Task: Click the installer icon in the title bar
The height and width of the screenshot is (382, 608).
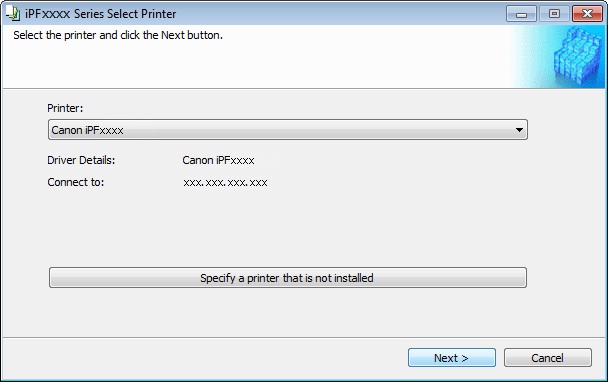Action: coord(13,14)
